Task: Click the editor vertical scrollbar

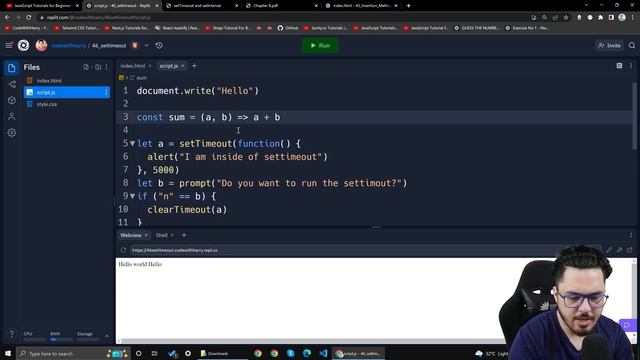Action: [x=634, y=116]
